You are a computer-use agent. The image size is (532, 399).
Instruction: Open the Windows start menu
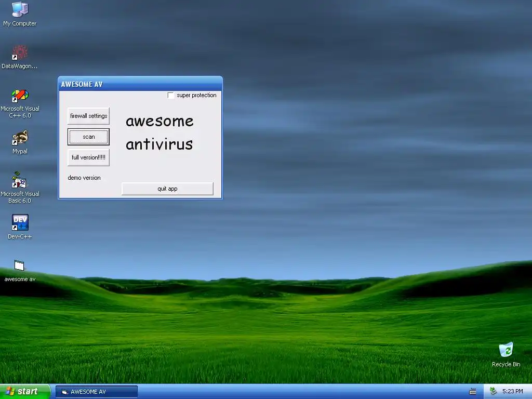point(25,392)
